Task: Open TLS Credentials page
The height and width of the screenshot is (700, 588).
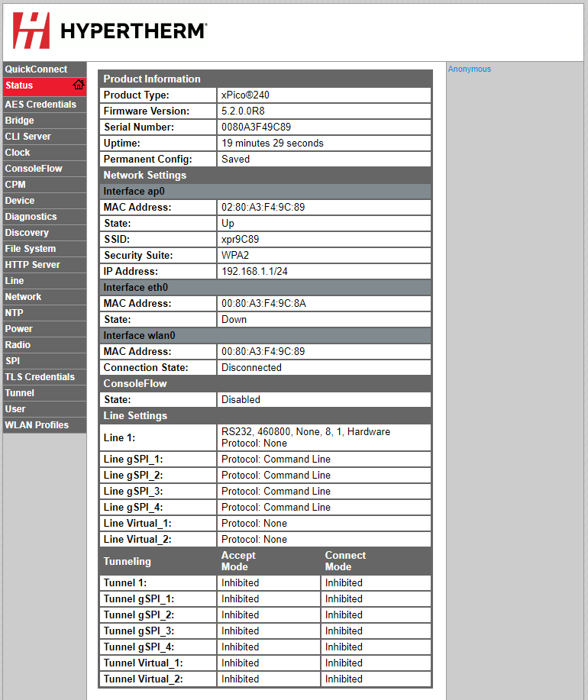Action: pyautogui.click(x=40, y=377)
